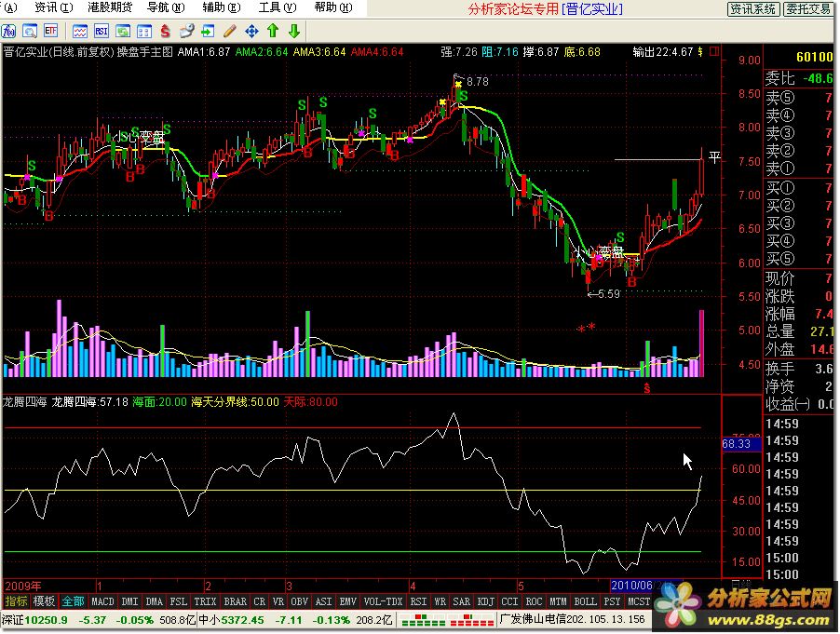
Task: Click the 委托交易 button
Action: (808, 8)
